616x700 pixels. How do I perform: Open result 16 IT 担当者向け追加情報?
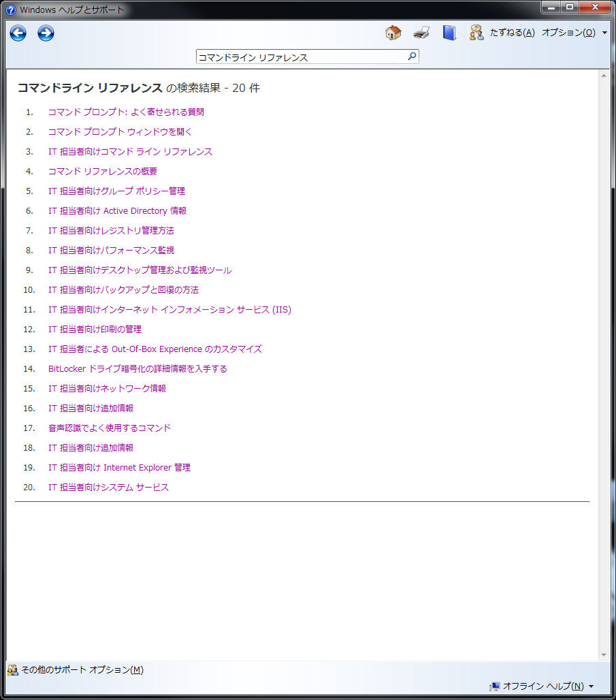(91, 408)
